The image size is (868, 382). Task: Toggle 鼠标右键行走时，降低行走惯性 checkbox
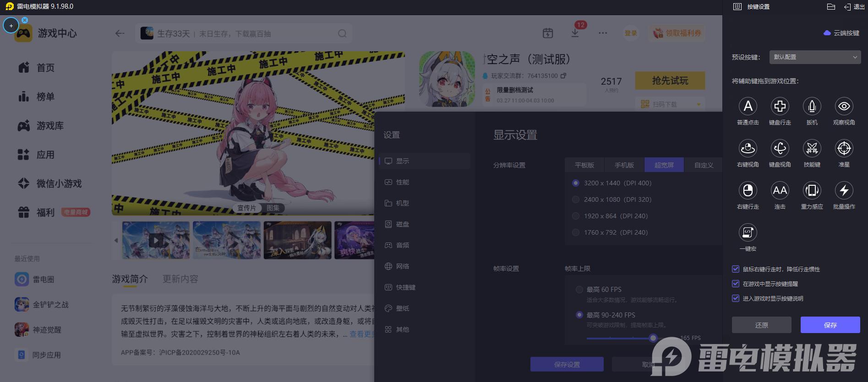[736, 269]
